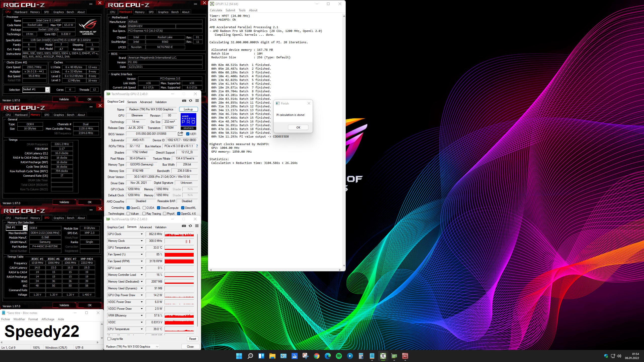Click Reset button in GPU-Z Sensors
The image size is (644, 362).
(x=192, y=339)
